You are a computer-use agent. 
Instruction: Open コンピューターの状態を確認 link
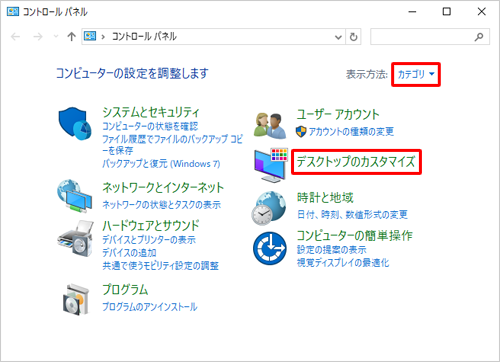pos(150,126)
